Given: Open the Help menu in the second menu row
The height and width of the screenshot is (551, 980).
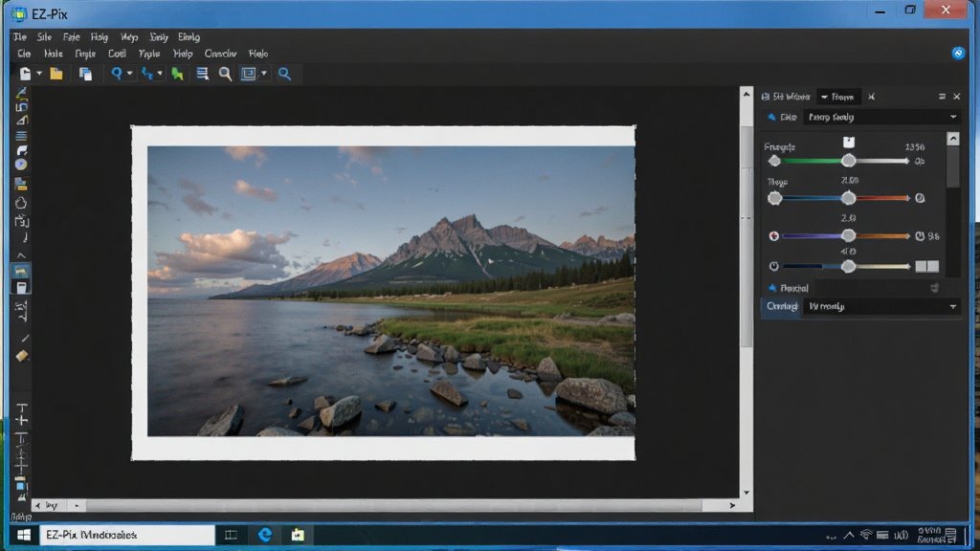Looking at the screenshot, I should 183,54.
